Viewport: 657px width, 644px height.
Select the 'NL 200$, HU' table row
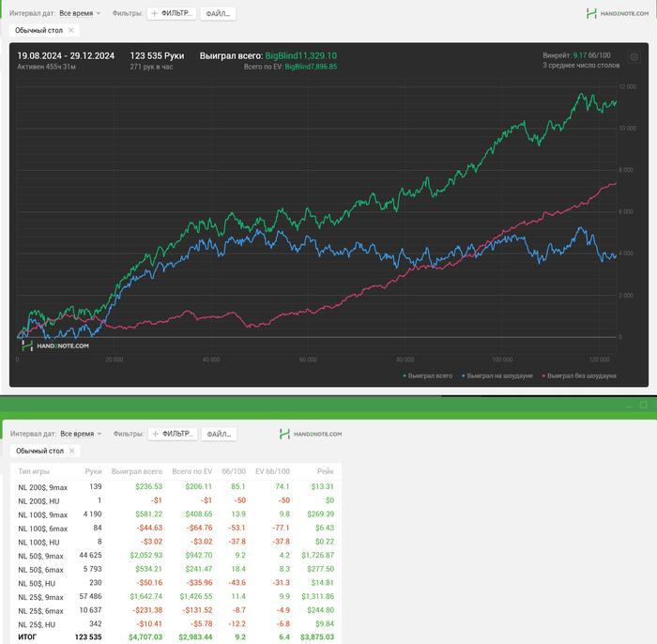(x=176, y=500)
